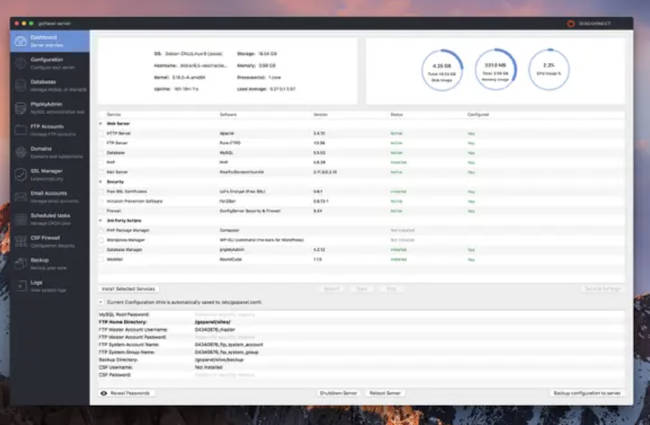Open the Dashboard sidebar icon
Screen dimensions: 650x425
(20, 40)
